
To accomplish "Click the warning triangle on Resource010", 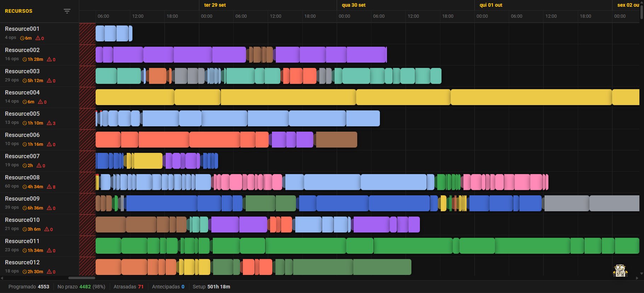I will (x=47, y=229).
